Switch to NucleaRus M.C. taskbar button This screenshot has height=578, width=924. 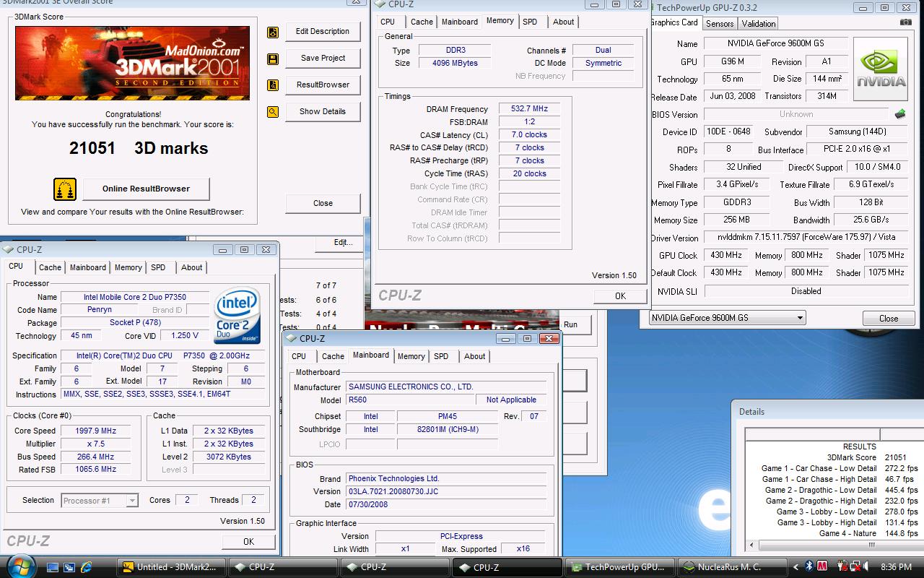(733, 567)
